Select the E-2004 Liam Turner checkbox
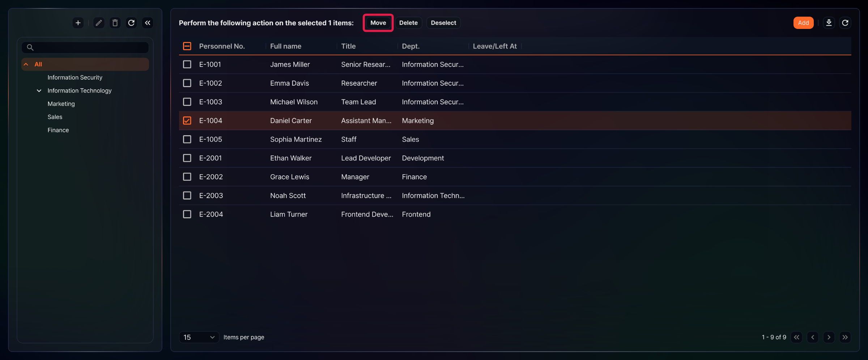This screenshot has height=360, width=868. tap(187, 214)
